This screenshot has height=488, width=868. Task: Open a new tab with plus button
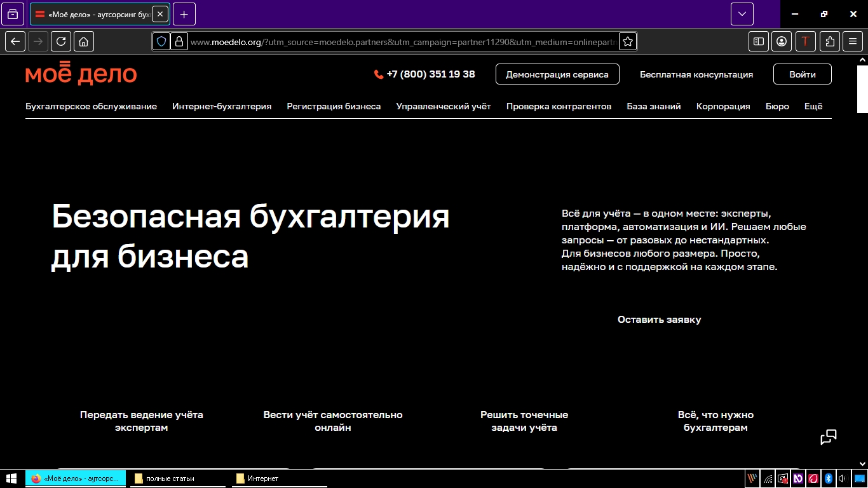pyautogui.click(x=184, y=14)
